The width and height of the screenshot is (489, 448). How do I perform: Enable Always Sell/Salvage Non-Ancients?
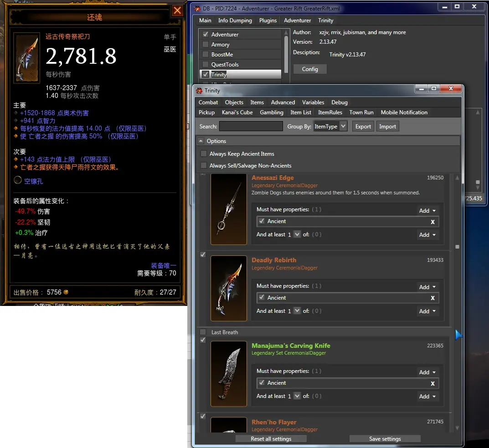coord(204,165)
